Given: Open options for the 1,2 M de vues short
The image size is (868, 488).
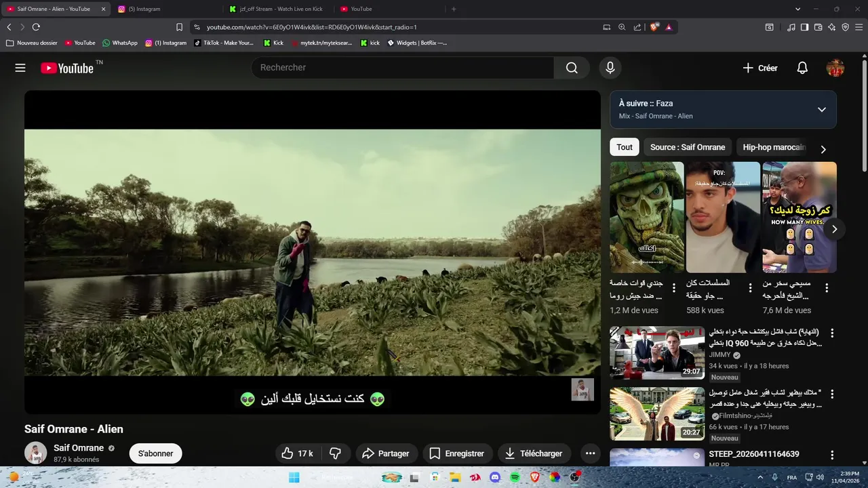Looking at the screenshot, I should (x=674, y=288).
